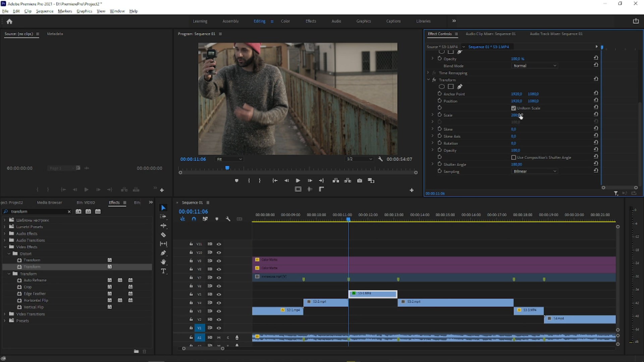Image resolution: width=644 pixels, height=362 pixels.
Task: Collapse the Transform effect properties
Action: click(x=428, y=80)
